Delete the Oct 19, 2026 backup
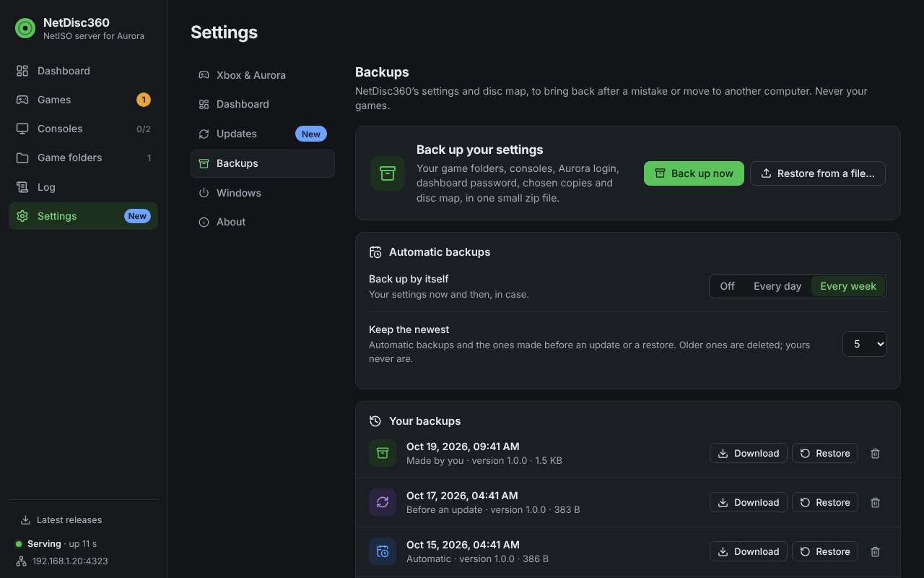The width and height of the screenshot is (924, 578). coord(875,453)
